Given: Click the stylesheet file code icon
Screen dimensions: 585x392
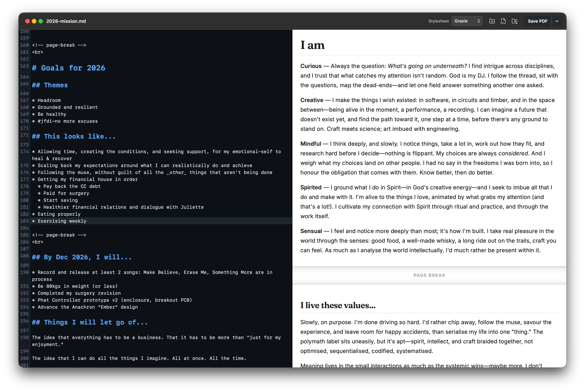Looking at the screenshot, I should 503,21.
